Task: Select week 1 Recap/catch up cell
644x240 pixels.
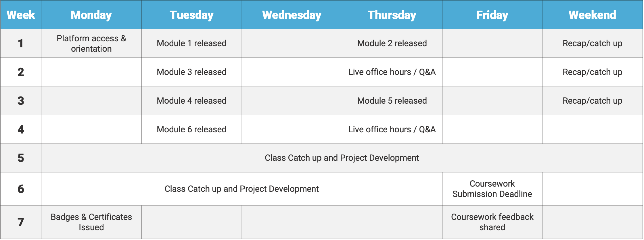Action: (x=592, y=43)
